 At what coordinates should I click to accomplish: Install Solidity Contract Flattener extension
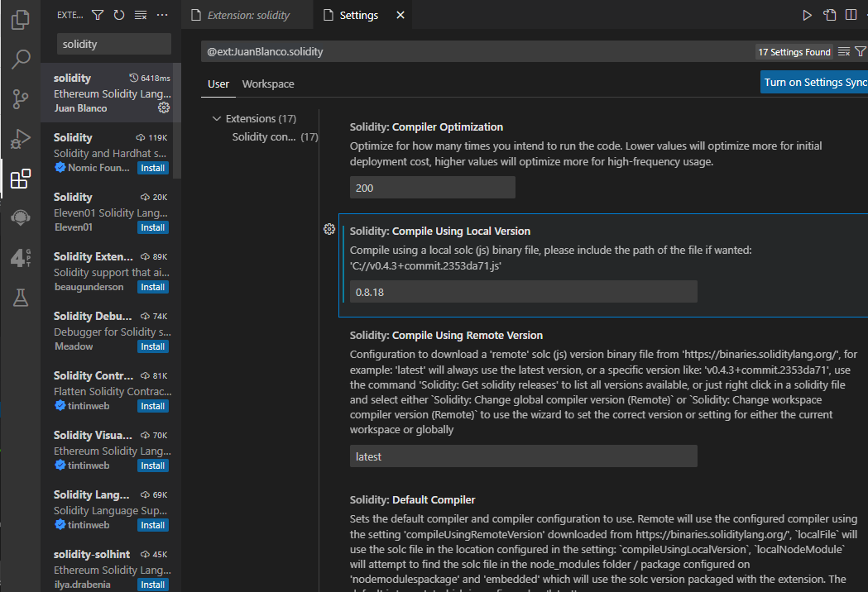tap(153, 406)
